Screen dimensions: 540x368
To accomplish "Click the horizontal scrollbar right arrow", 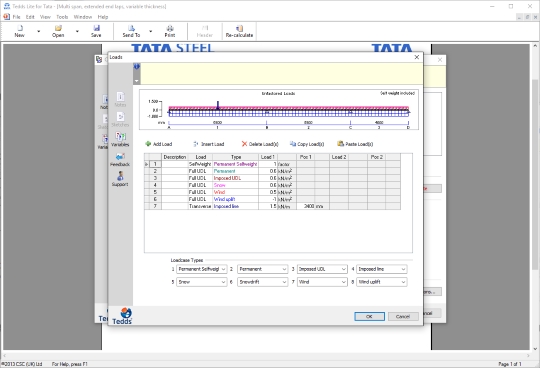I will click(529, 355).
